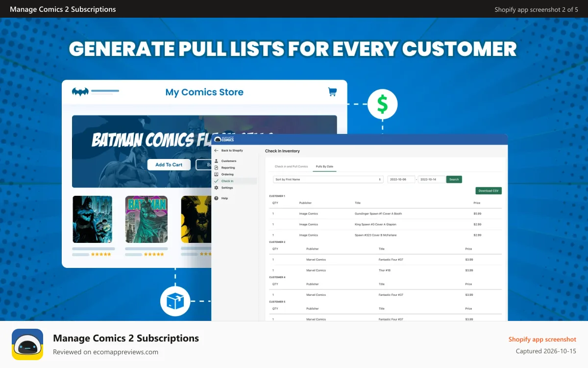Open Settings in the sidebar menu
Image resolution: width=588 pixels, height=368 pixels.
point(227,188)
